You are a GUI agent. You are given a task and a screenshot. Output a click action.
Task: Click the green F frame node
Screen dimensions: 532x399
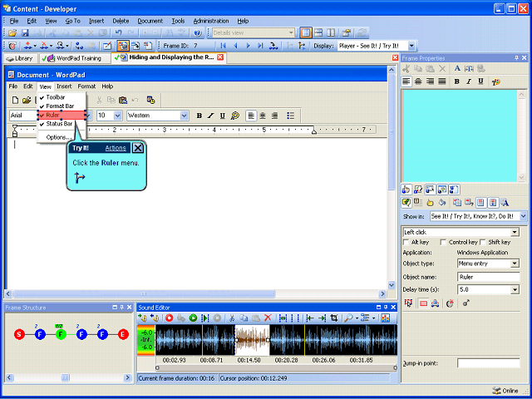click(x=61, y=334)
